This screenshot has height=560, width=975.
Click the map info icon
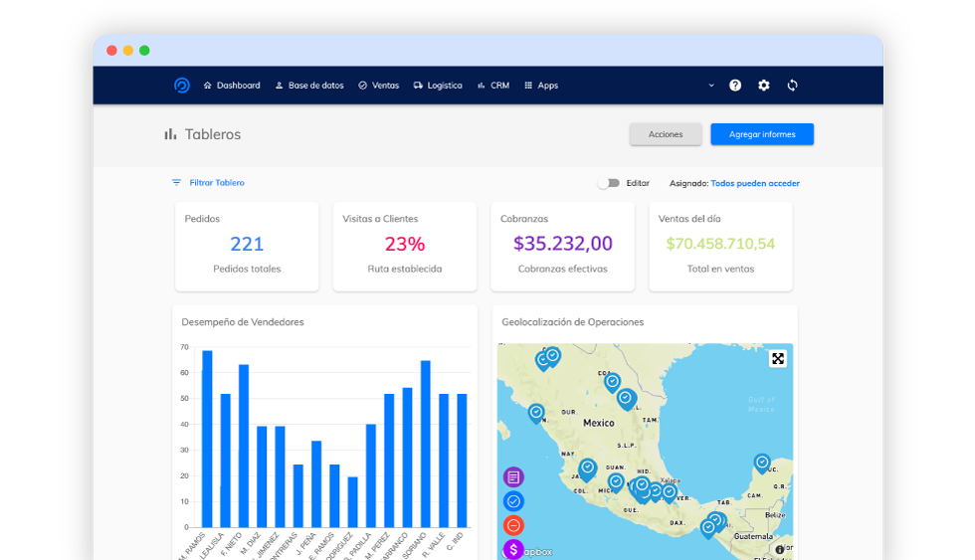tap(779, 549)
